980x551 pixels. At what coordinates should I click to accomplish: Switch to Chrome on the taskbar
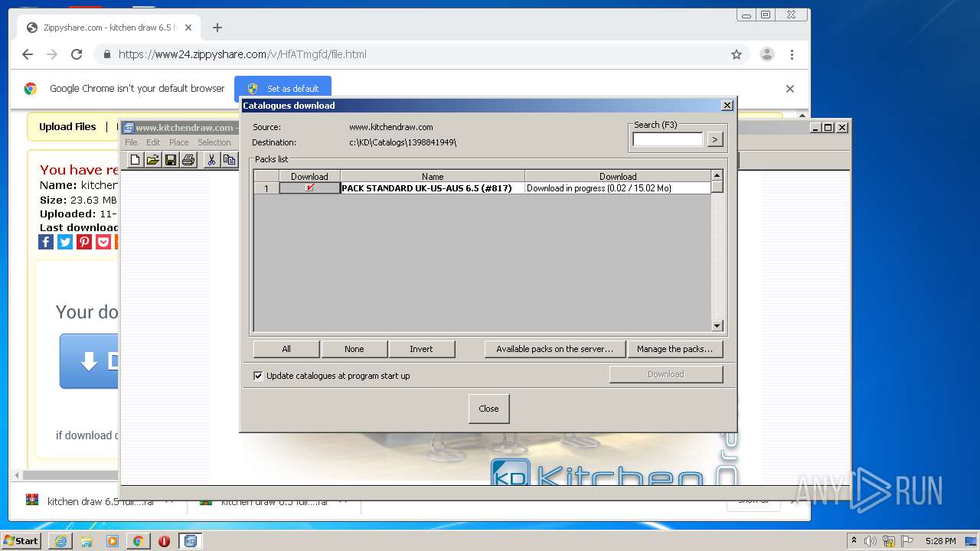tap(138, 541)
